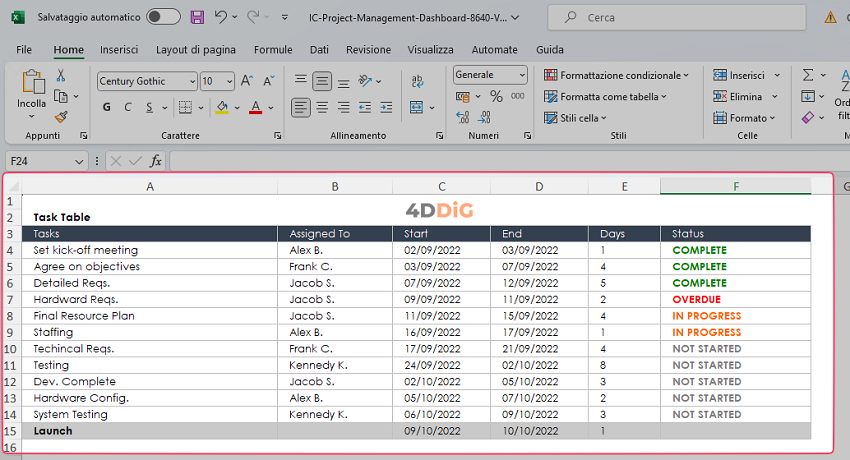The height and width of the screenshot is (460, 850).
Task: Click the percent style icon
Action: point(496,96)
